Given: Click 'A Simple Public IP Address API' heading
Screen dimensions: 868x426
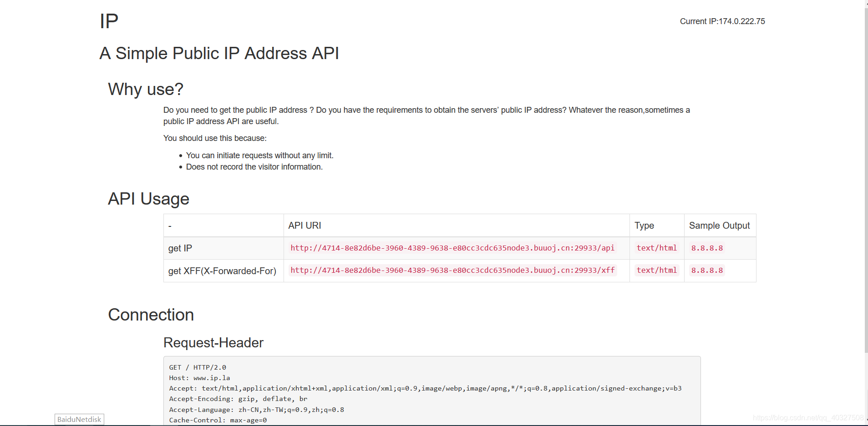Looking at the screenshot, I should point(219,53).
